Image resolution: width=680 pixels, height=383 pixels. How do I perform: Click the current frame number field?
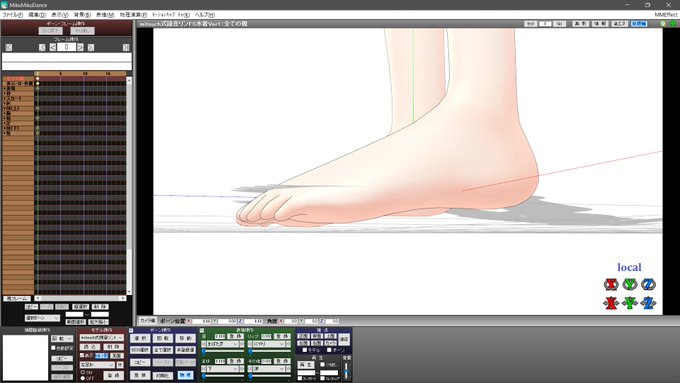pyautogui.click(x=66, y=47)
